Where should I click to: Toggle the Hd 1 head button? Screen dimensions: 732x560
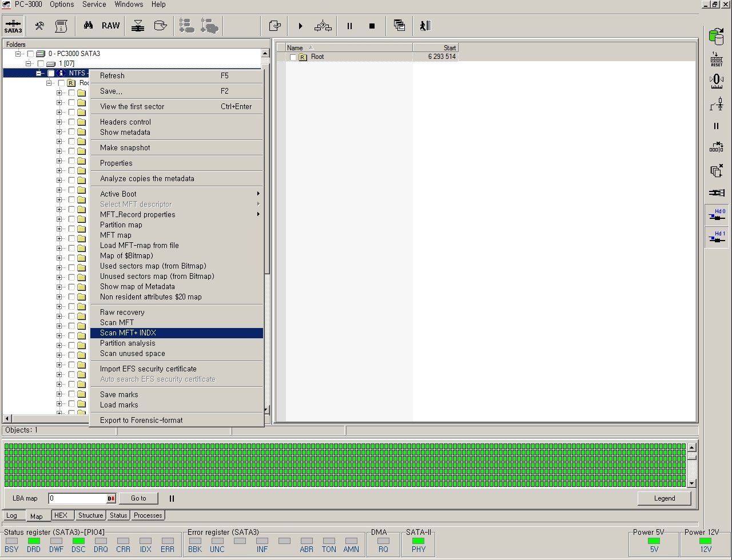pos(717,237)
